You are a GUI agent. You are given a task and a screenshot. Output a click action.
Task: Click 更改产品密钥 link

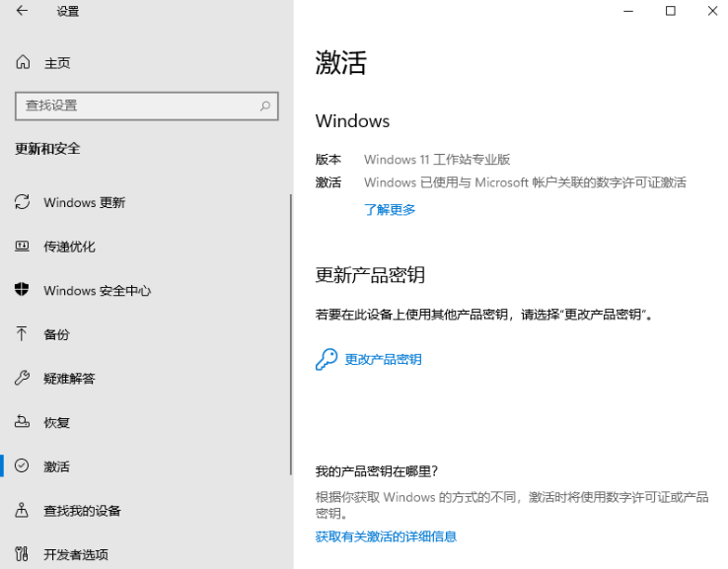point(383,359)
